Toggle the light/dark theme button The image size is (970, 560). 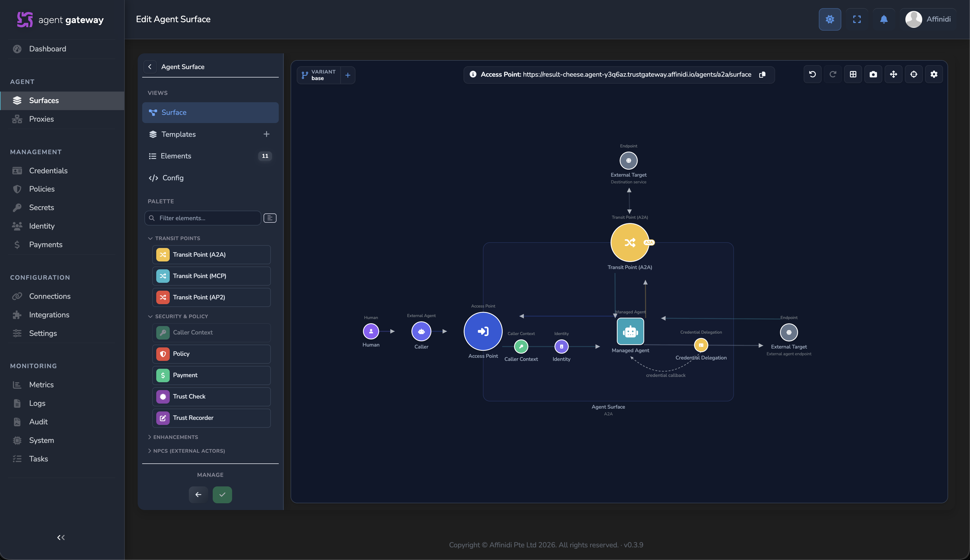click(x=830, y=19)
